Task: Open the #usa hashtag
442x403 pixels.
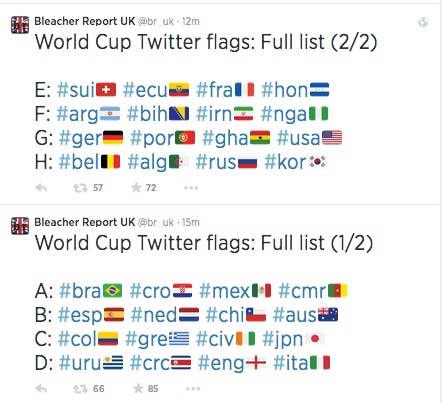Action: 298,138
